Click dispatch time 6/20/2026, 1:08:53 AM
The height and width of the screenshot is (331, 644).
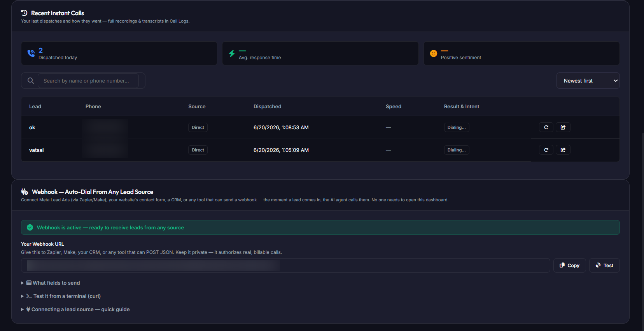[x=281, y=127]
